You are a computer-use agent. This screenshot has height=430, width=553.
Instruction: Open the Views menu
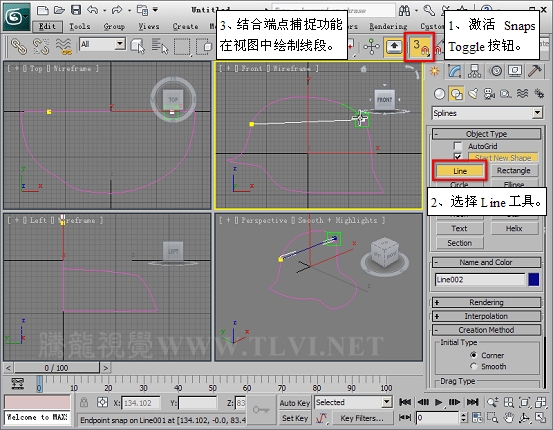(148, 26)
